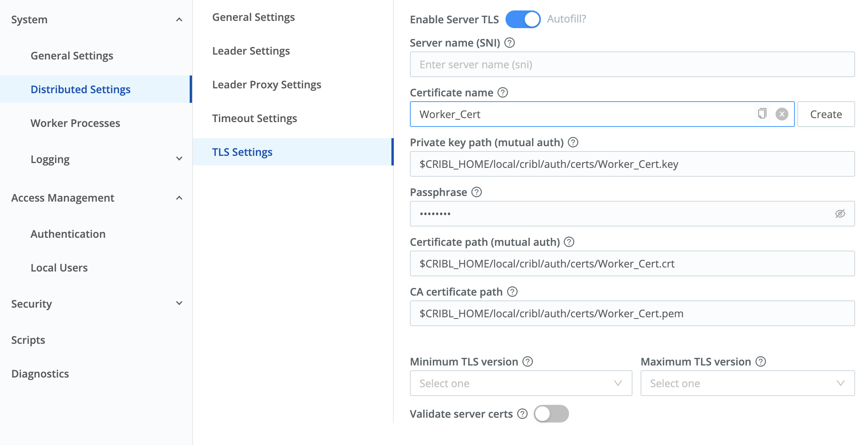Viewport: 868px width, 445px height.
Task: Open the Minimum TLS version dropdown
Action: tap(521, 383)
